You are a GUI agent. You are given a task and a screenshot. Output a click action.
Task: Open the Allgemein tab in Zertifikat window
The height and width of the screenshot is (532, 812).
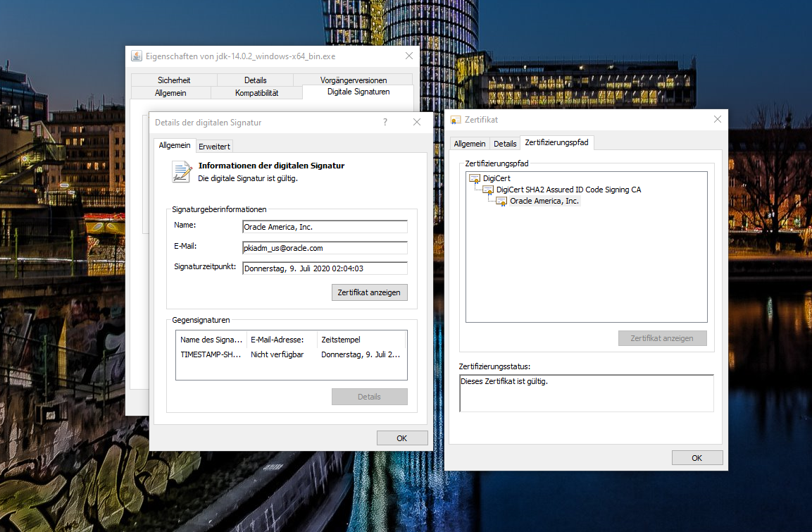[470, 144]
